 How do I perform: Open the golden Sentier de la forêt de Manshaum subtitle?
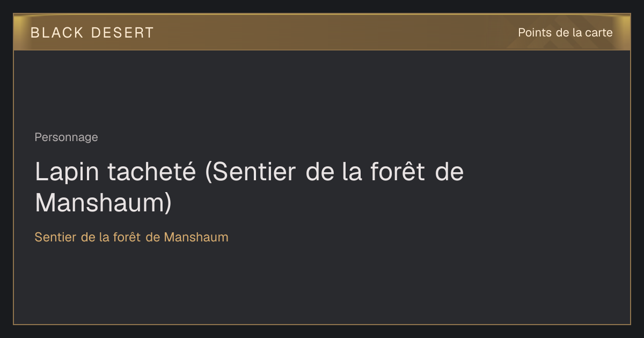131,237
